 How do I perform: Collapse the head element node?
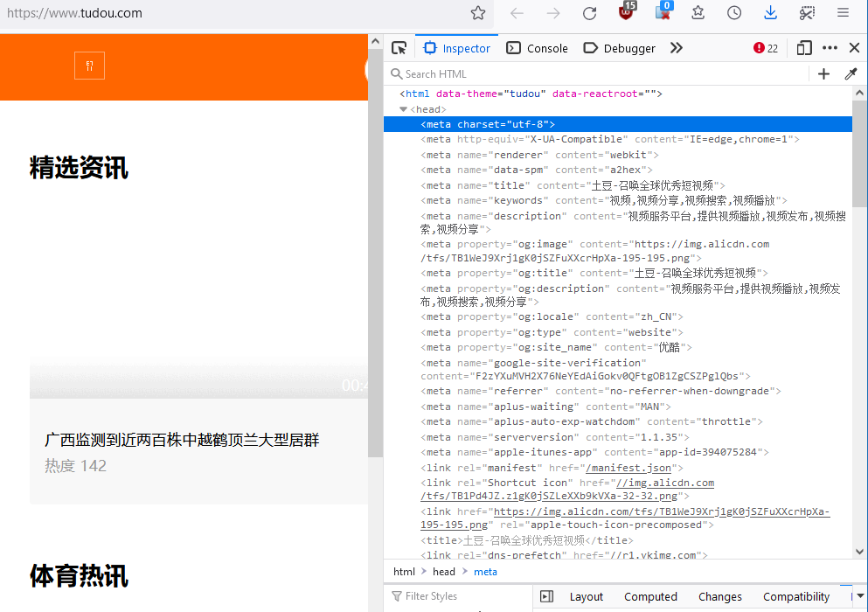[403, 109]
